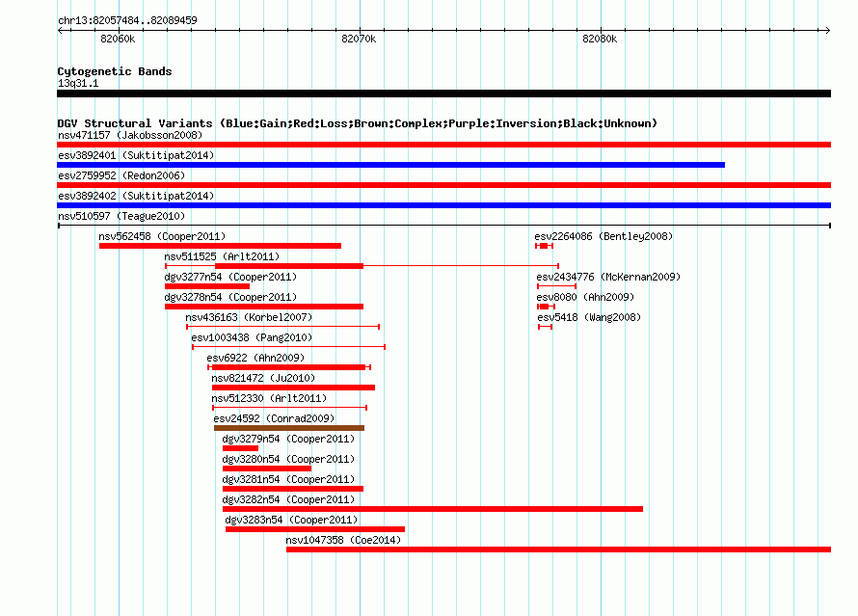Click dgv3278n54 (Cooper2011) label
The height and width of the screenshot is (616, 858).
[230, 297]
